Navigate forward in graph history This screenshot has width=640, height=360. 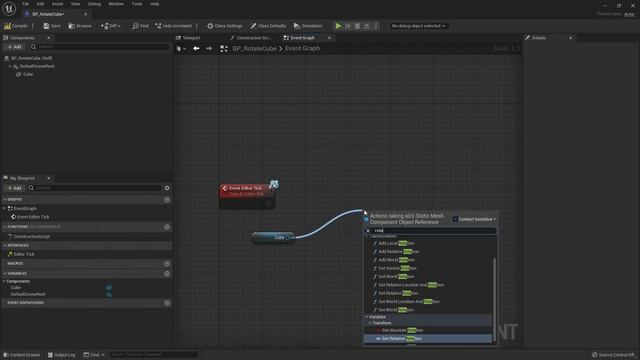tap(209, 49)
